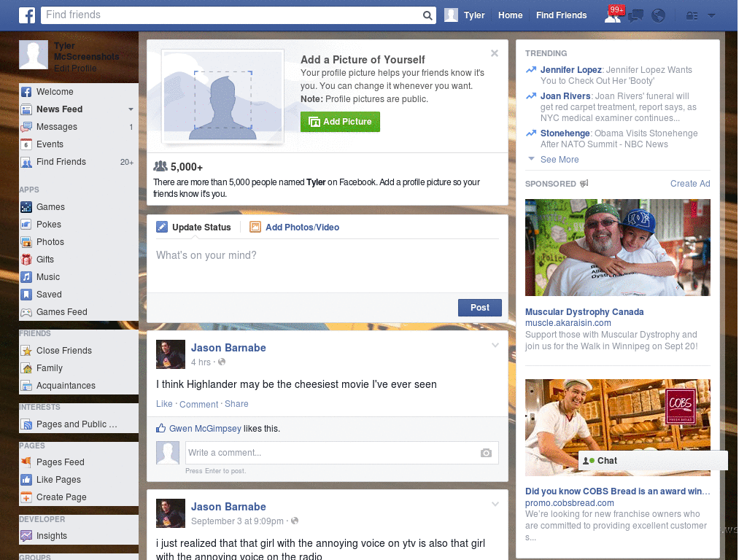Expand News Feed sort dropdown arrow
Screen dimensions: 747x560
(x=131, y=109)
